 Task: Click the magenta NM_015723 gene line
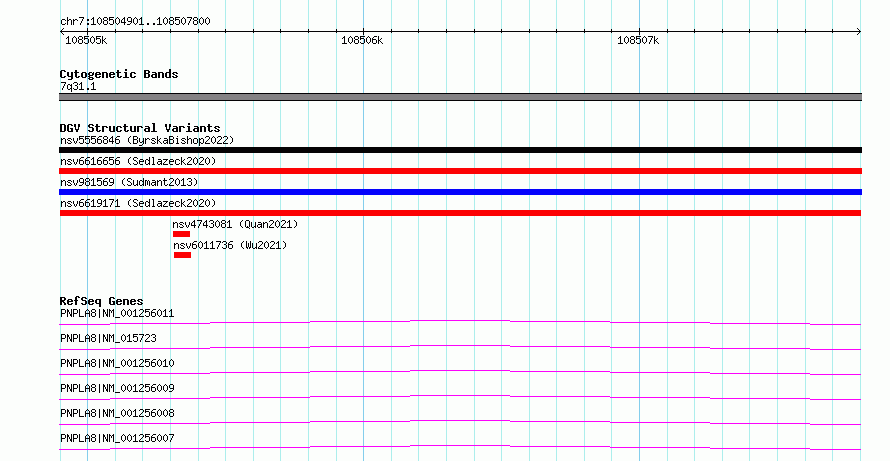pos(460,347)
